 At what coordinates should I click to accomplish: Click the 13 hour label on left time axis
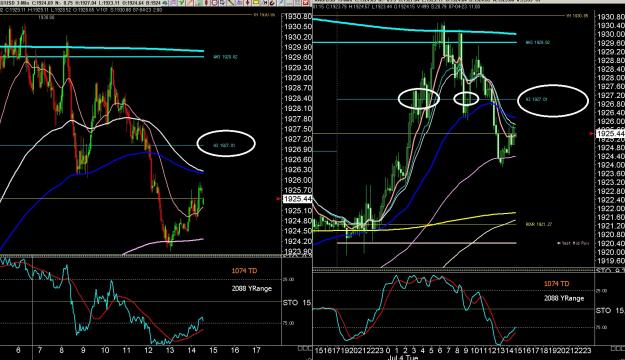tap(170, 350)
